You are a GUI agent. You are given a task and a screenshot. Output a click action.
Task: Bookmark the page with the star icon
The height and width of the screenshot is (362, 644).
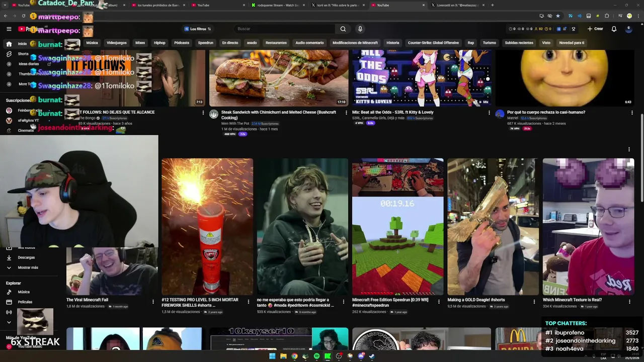click(x=557, y=16)
